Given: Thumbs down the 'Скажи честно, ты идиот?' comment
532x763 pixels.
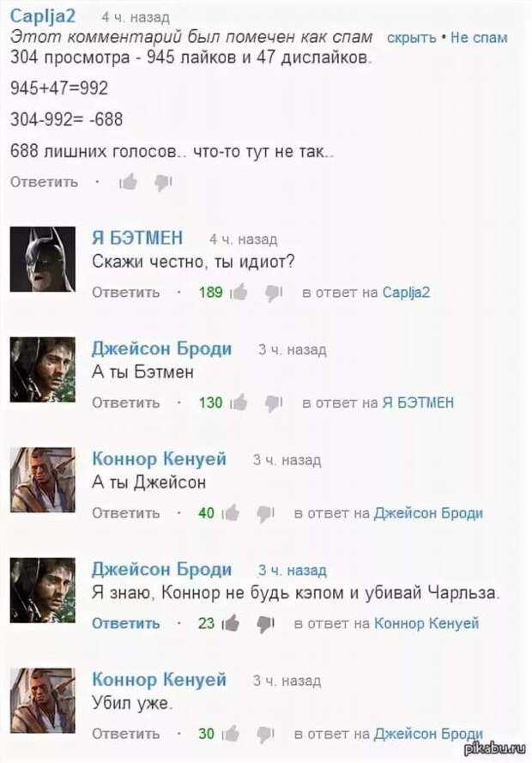Looking at the screenshot, I should (274, 293).
